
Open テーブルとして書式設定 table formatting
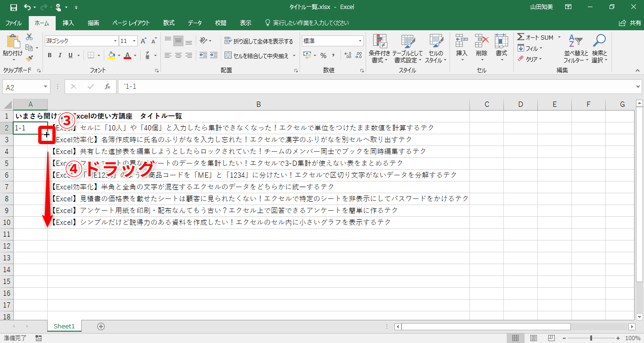[408, 48]
